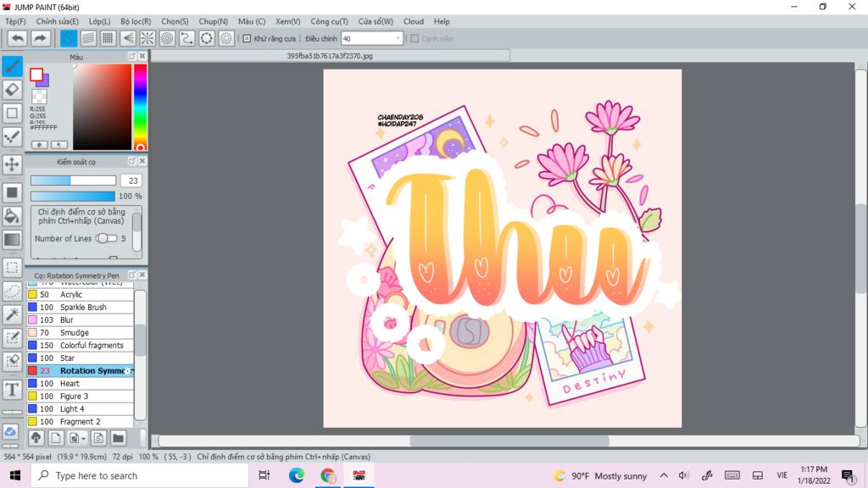This screenshot has width=868, height=488.
Task: Activate the Magic Wand tool
Action: click(12, 314)
